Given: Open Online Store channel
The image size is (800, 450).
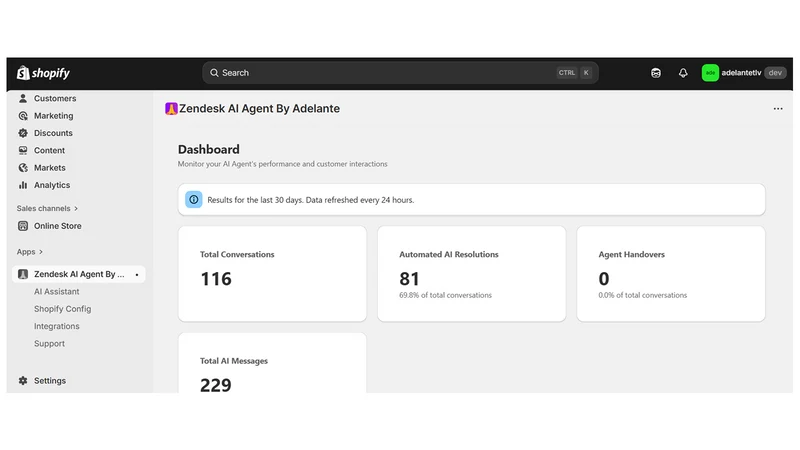Looking at the screenshot, I should click(58, 226).
